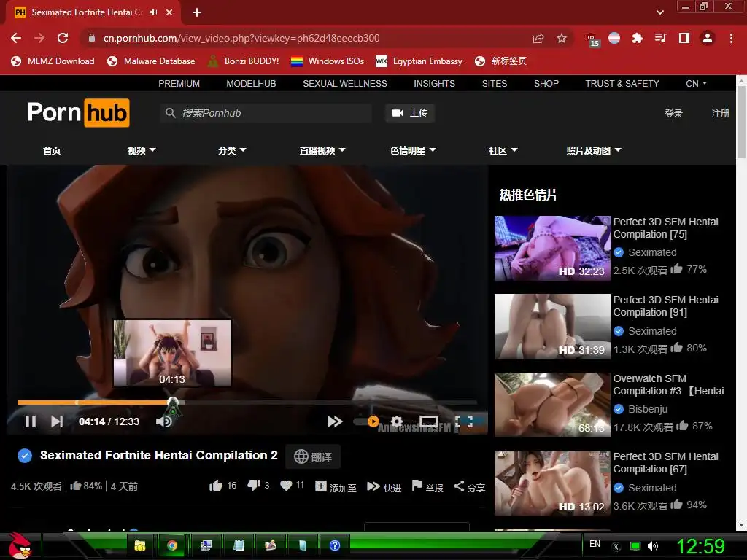Image resolution: width=747 pixels, height=560 pixels.
Task: Select the SITES top menu item
Action: [494, 83]
